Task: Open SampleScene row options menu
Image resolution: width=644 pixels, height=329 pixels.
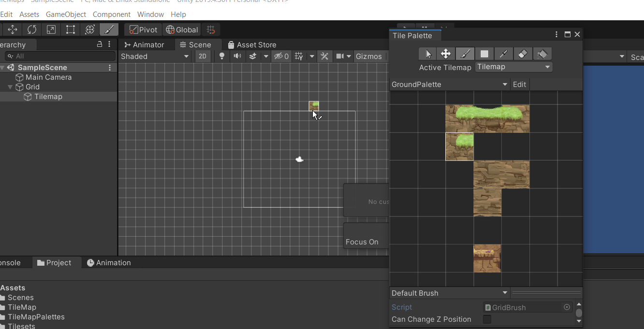Action: [110, 68]
